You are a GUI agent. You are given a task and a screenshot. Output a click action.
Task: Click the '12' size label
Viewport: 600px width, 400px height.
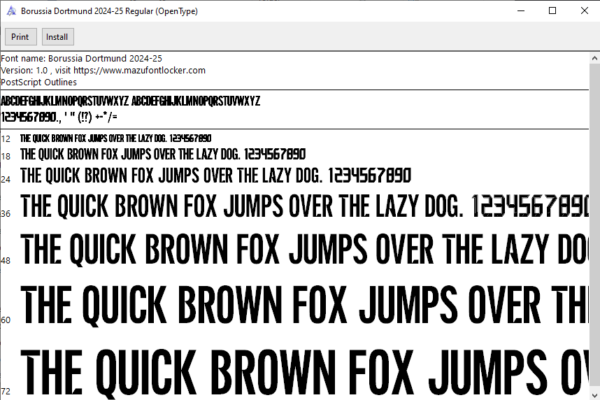6,139
